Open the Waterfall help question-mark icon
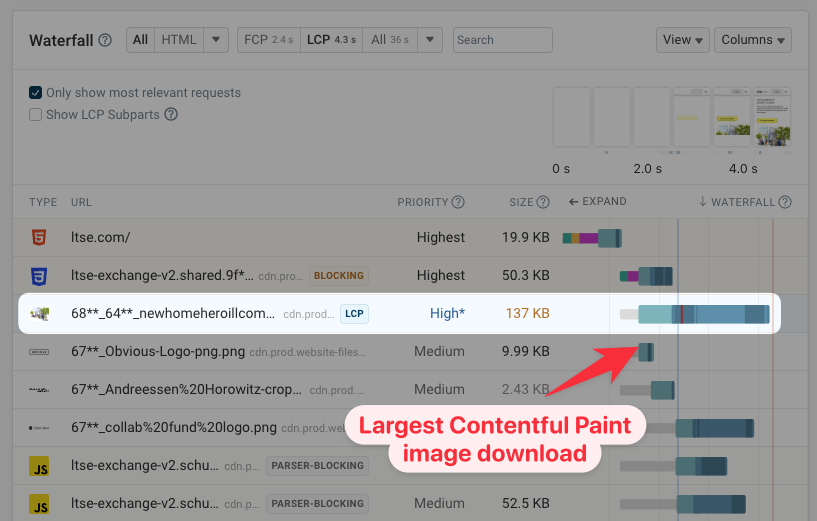The height and width of the screenshot is (521, 817). (x=105, y=40)
